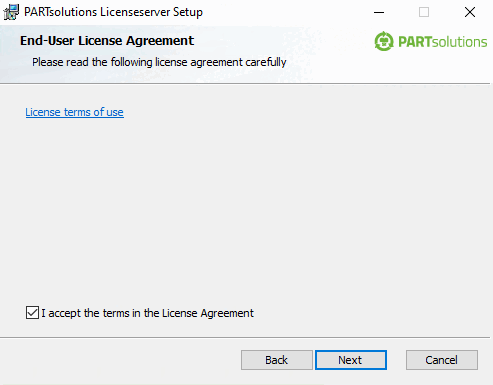Minimize the Licenseserver Setup window
Image resolution: width=493 pixels, height=385 pixels.
pos(379,12)
